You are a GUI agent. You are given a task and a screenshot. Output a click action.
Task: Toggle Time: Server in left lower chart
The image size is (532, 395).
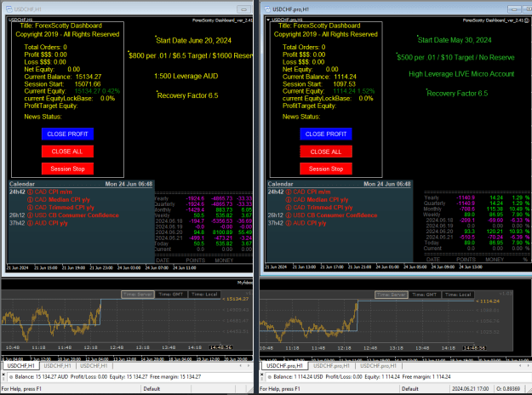click(x=138, y=295)
